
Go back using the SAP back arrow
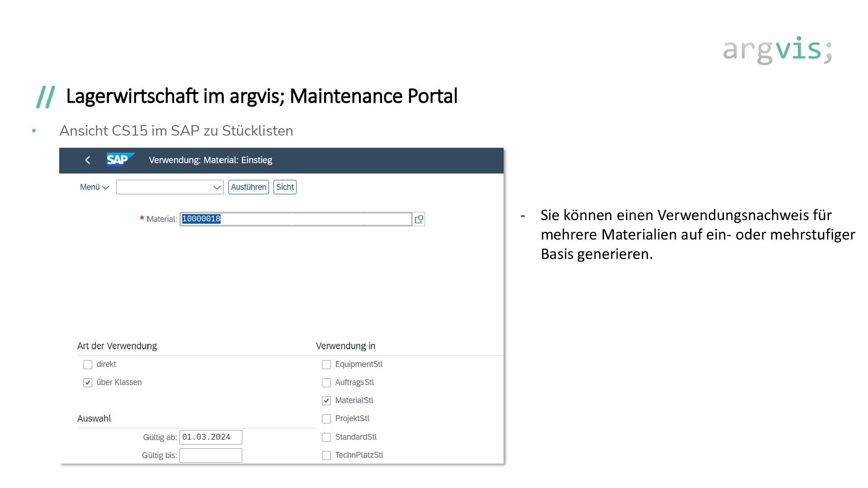point(88,160)
